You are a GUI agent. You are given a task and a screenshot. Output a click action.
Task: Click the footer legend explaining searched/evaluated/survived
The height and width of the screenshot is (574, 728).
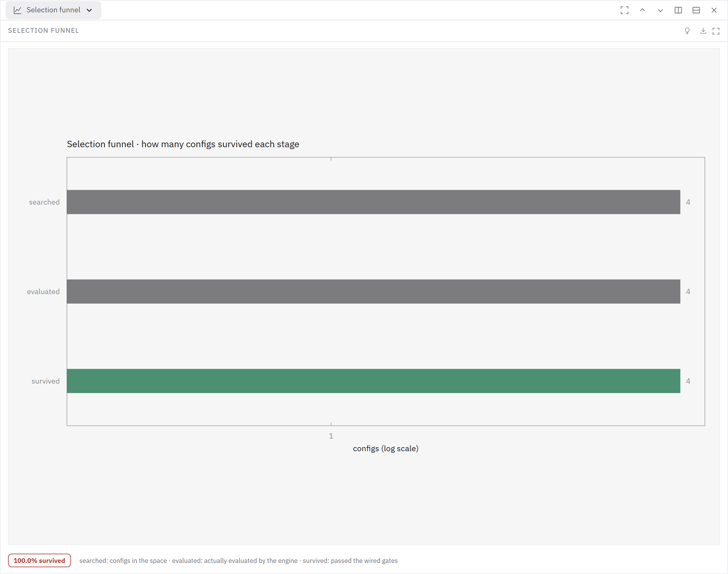tap(238, 560)
